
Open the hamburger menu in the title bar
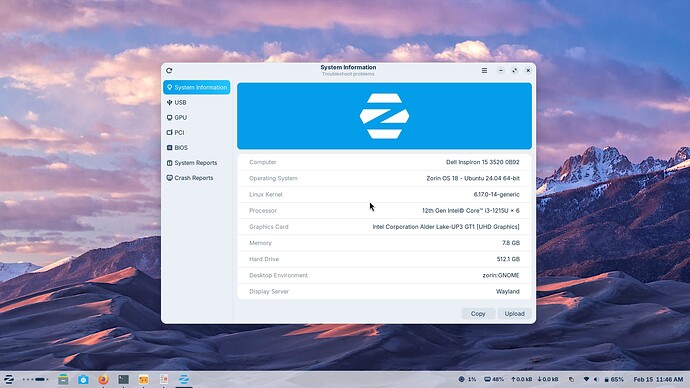point(484,70)
